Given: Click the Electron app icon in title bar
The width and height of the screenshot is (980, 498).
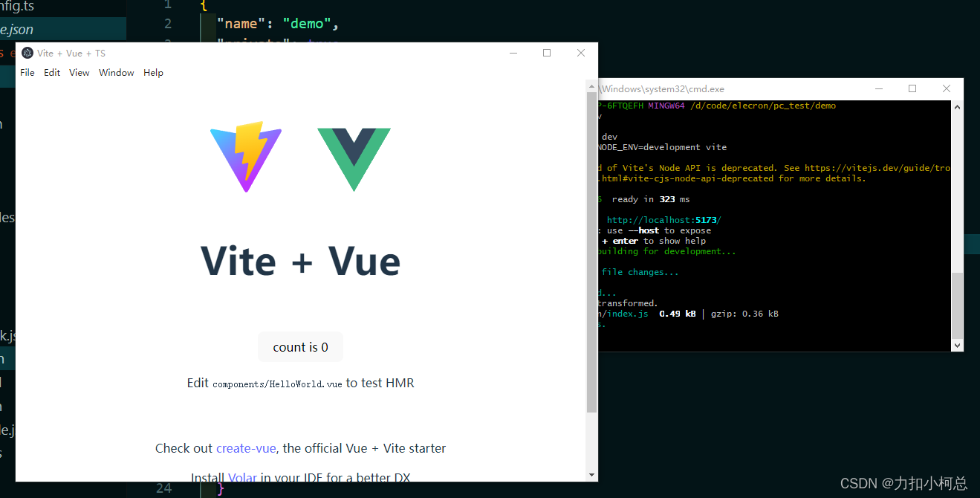Looking at the screenshot, I should coord(27,53).
